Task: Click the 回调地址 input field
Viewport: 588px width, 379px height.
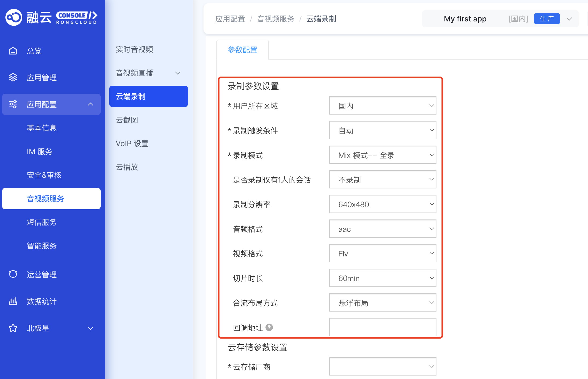Action: click(382, 327)
